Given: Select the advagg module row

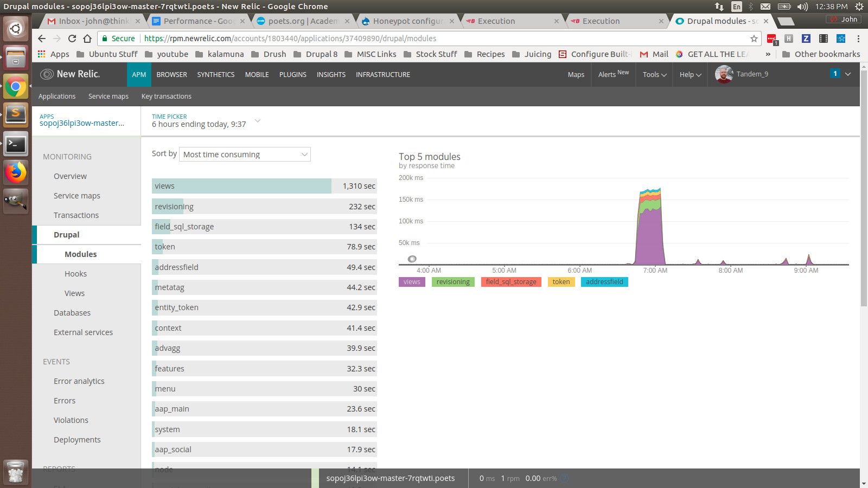Looking at the screenshot, I should (264, 348).
